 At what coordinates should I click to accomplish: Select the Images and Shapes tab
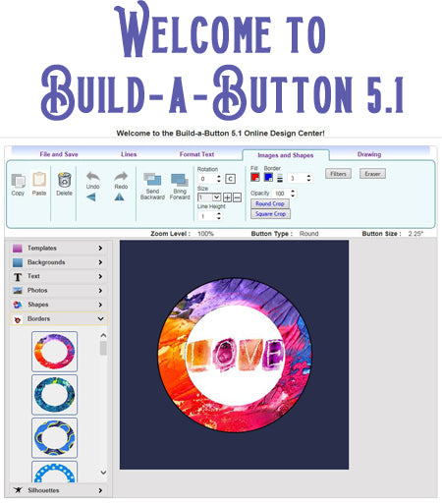coord(286,155)
